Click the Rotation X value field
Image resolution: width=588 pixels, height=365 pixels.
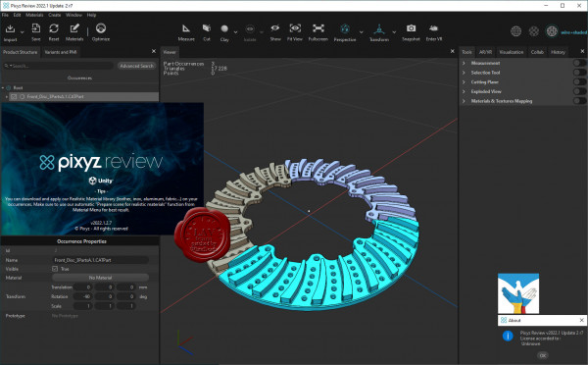coord(83,296)
